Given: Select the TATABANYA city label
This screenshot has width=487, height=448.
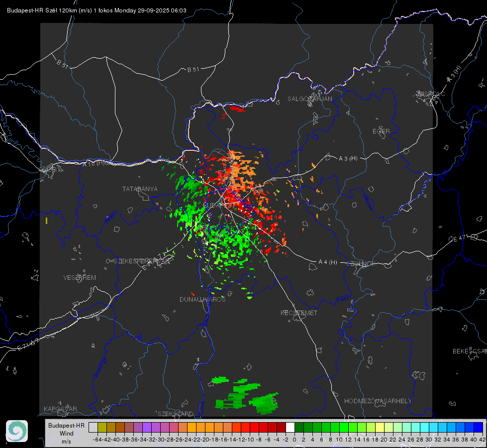Looking at the screenshot, I should [140, 189].
